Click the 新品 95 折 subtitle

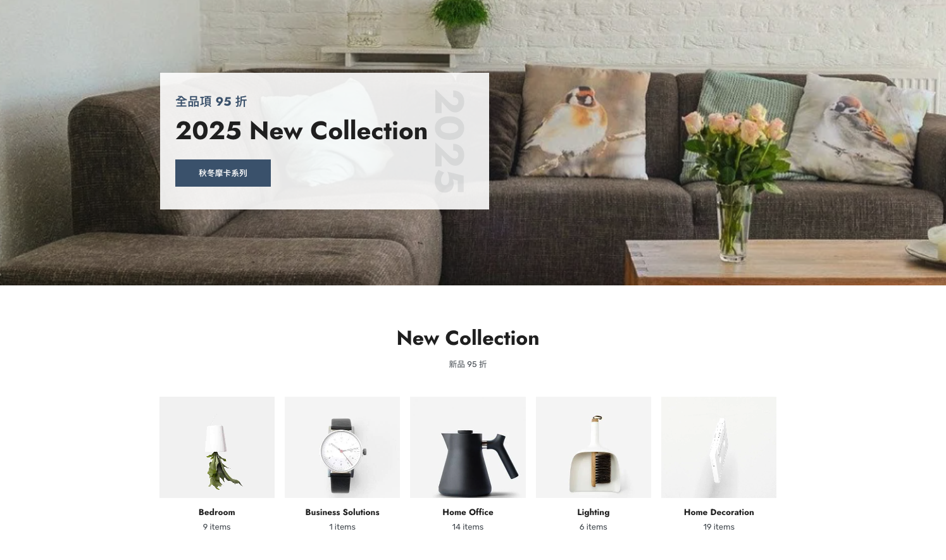tap(468, 364)
